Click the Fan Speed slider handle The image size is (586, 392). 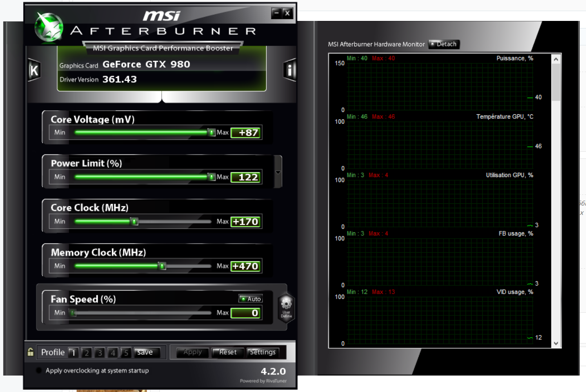point(72,313)
